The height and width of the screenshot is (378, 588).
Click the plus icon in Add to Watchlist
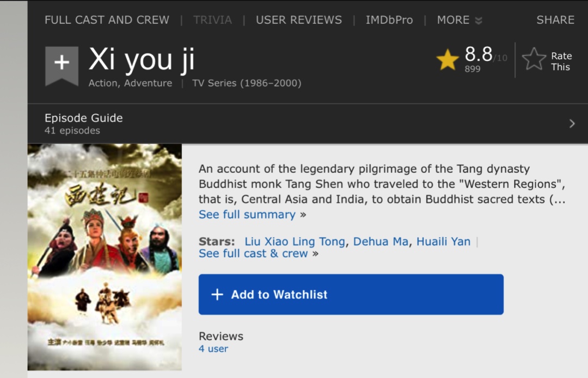click(217, 294)
